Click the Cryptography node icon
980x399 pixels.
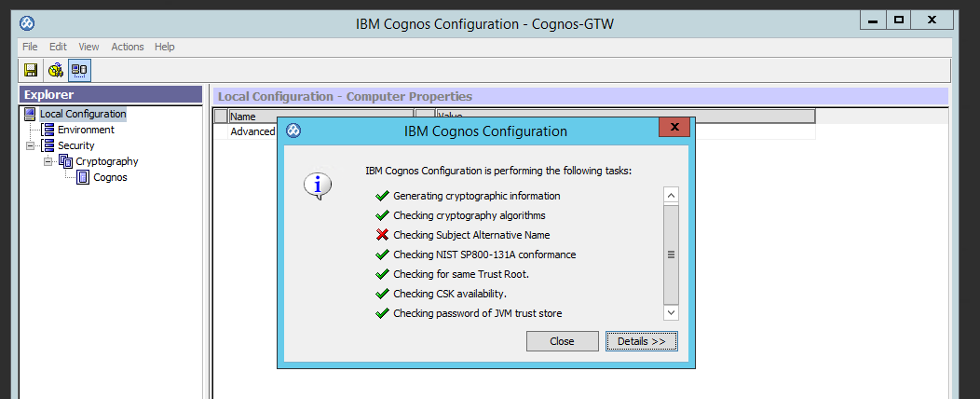pyautogui.click(x=65, y=161)
